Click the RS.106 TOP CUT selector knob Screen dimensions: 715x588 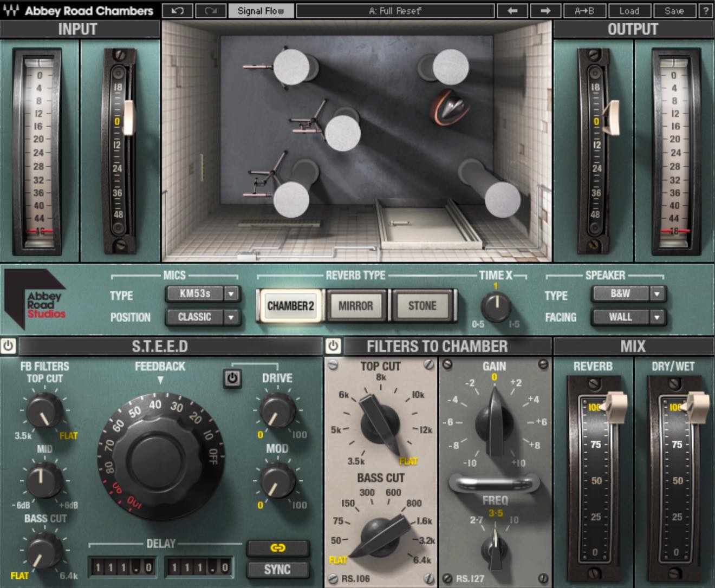point(380,424)
